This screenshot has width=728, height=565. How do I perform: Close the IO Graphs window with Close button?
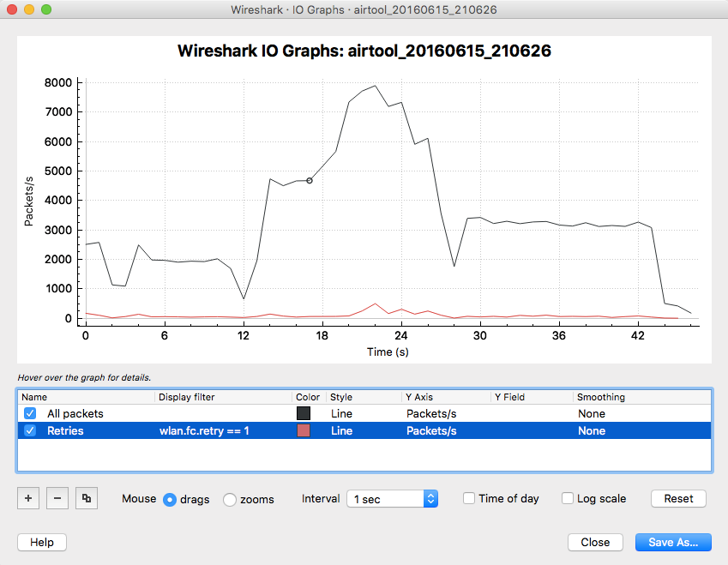click(x=595, y=542)
